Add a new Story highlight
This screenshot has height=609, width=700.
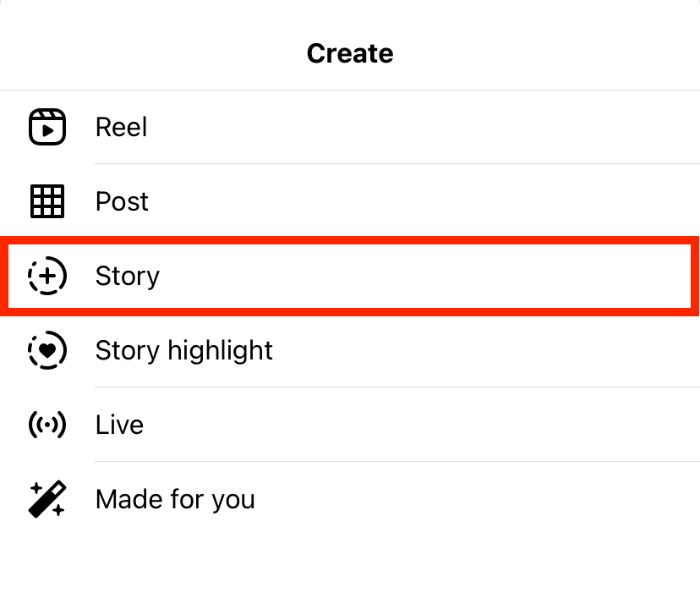click(350, 350)
